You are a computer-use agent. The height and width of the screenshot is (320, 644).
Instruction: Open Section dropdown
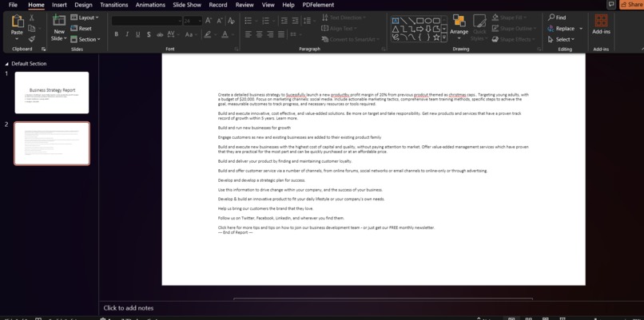[x=85, y=39]
